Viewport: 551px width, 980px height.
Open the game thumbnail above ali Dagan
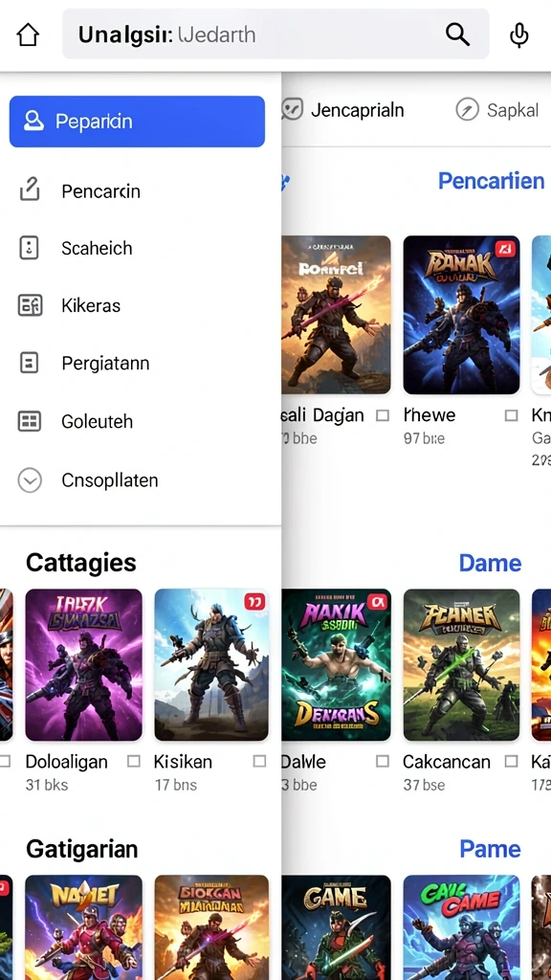point(336,314)
